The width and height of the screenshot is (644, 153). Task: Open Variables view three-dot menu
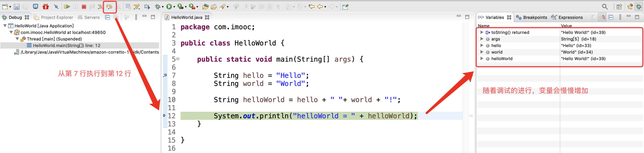(620, 17)
